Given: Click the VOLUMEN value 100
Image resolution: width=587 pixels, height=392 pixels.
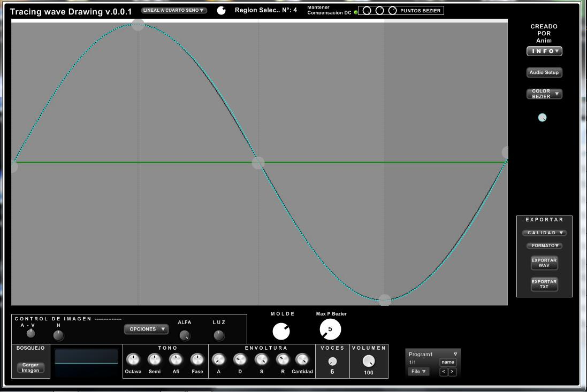Looking at the screenshot, I should click(x=368, y=373).
